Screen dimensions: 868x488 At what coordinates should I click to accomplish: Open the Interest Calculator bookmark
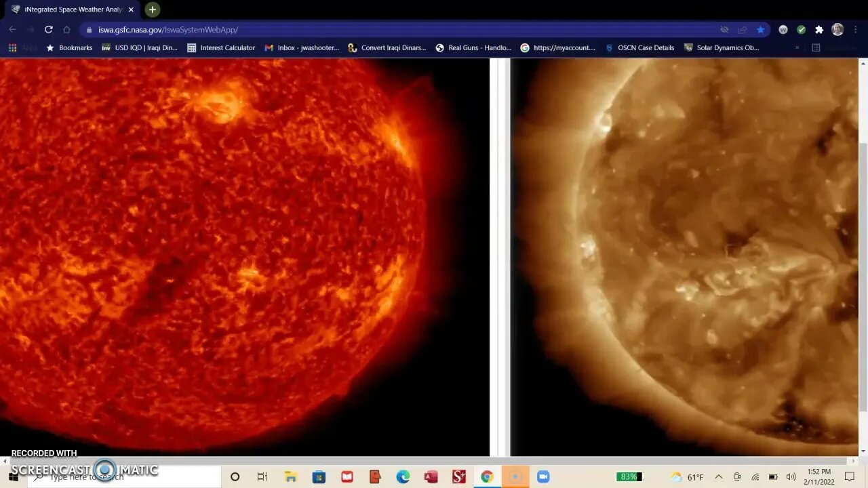[x=222, y=48]
